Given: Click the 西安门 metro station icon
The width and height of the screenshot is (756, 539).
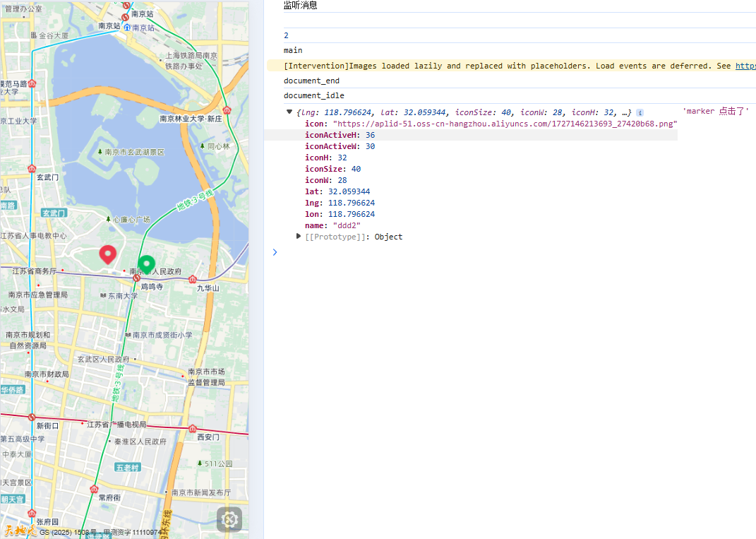Looking at the screenshot, I should (x=193, y=429).
